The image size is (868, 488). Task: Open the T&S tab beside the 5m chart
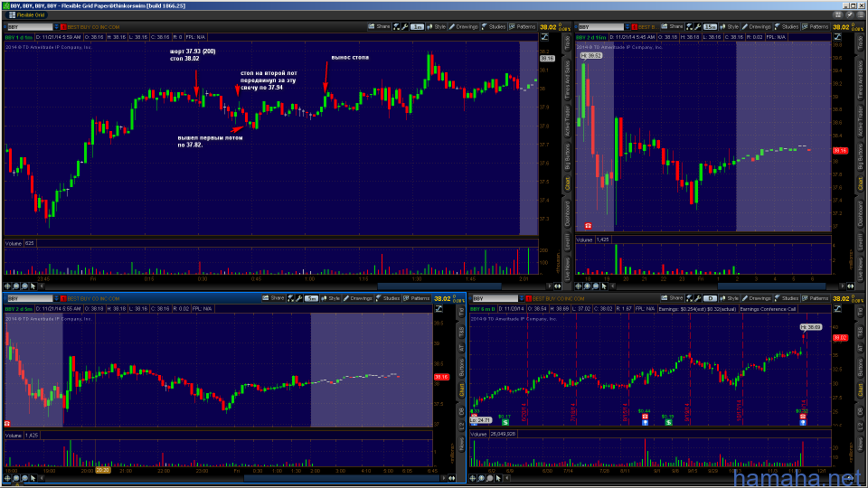coord(461,331)
